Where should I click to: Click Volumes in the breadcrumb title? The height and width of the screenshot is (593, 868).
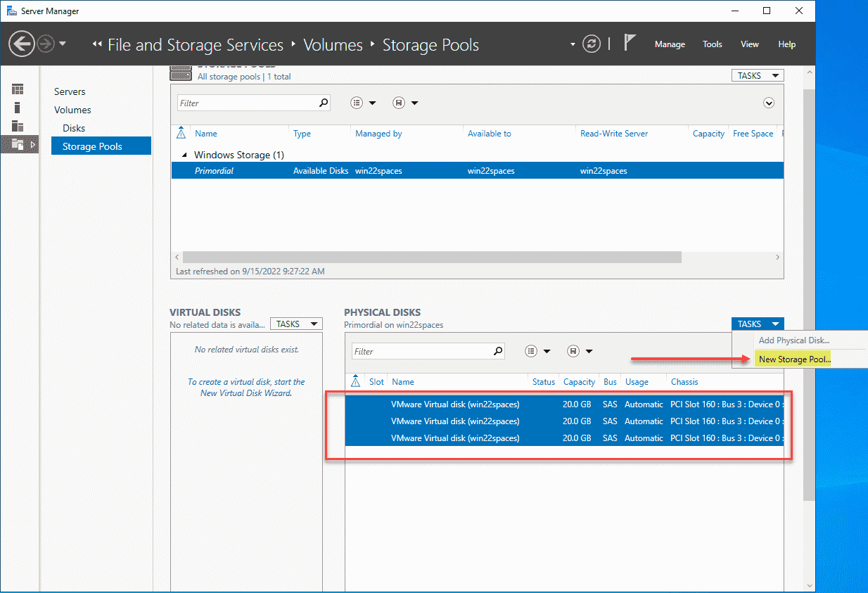[333, 45]
